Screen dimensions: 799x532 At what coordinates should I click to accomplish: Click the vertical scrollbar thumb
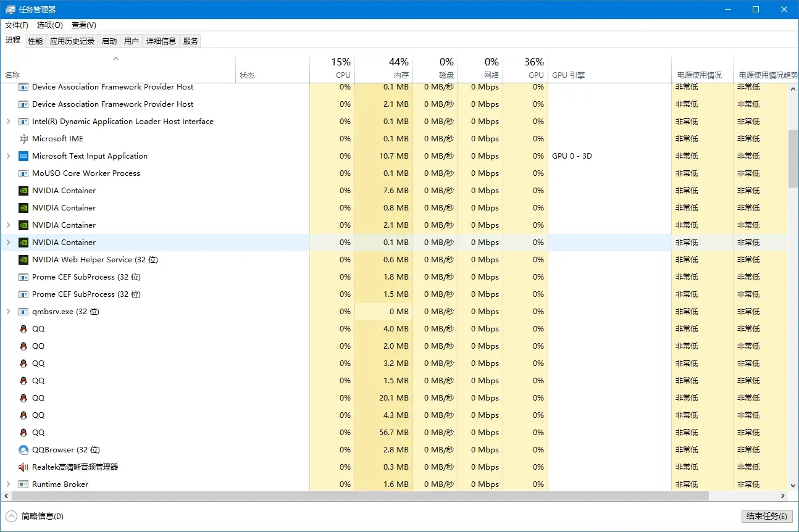[793, 159]
